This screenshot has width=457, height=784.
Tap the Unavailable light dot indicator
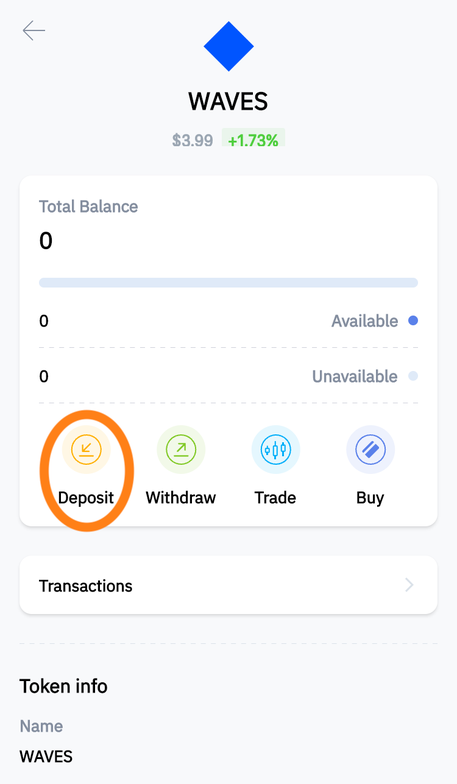(413, 376)
